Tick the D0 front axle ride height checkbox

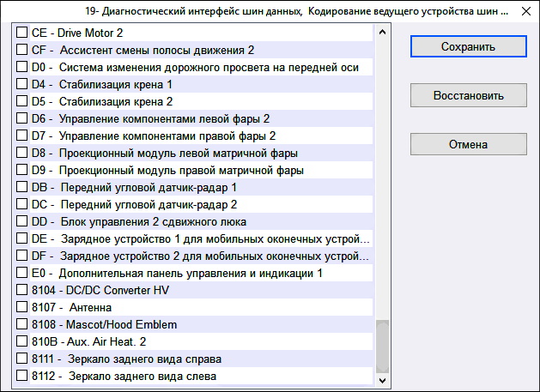pyautogui.click(x=22, y=67)
